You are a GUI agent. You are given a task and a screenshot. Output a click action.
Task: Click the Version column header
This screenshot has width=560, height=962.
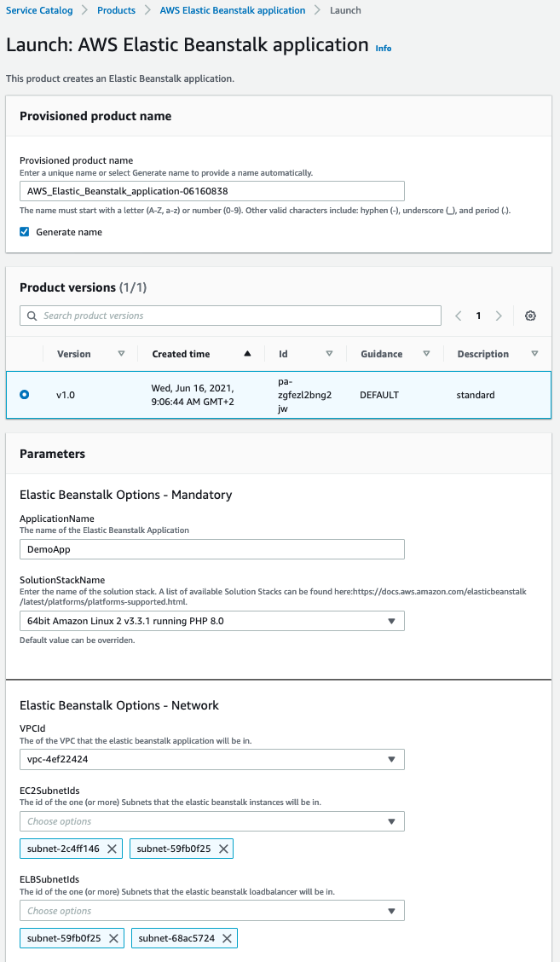point(73,354)
